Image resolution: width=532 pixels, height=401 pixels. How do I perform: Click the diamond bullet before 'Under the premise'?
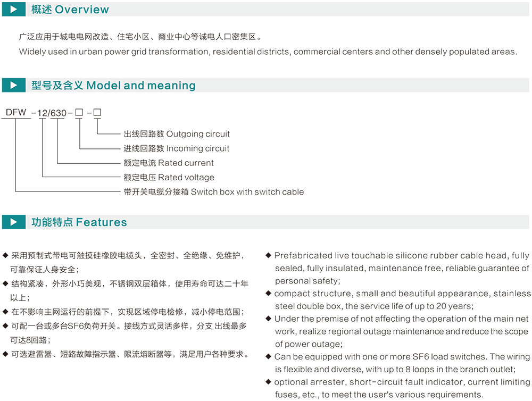coord(269,319)
